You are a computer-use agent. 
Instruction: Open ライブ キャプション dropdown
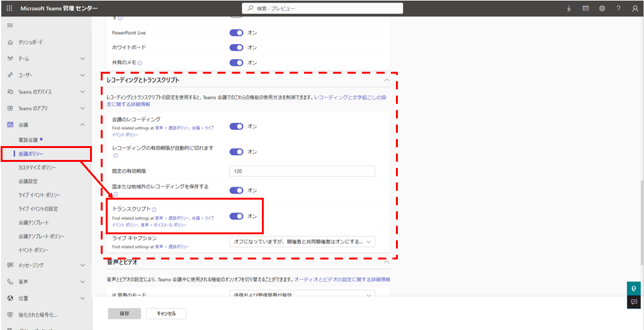pyautogui.click(x=302, y=242)
